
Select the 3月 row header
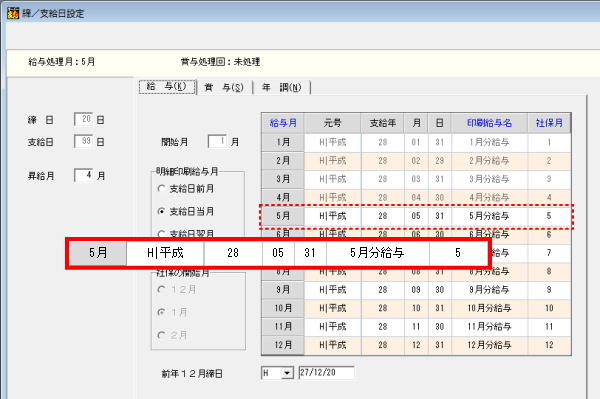pyautogui.click(x=283, y=179)
